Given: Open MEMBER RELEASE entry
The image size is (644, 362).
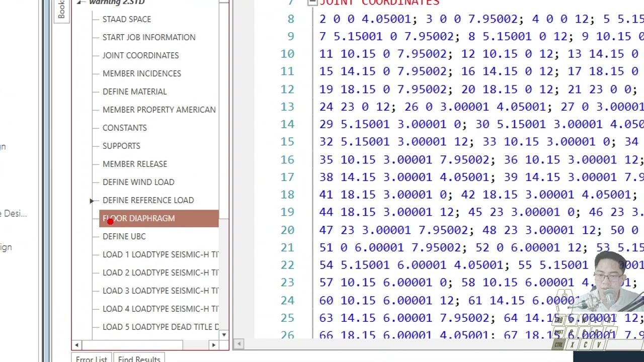Looking at the screenshot, I should 134,164.
